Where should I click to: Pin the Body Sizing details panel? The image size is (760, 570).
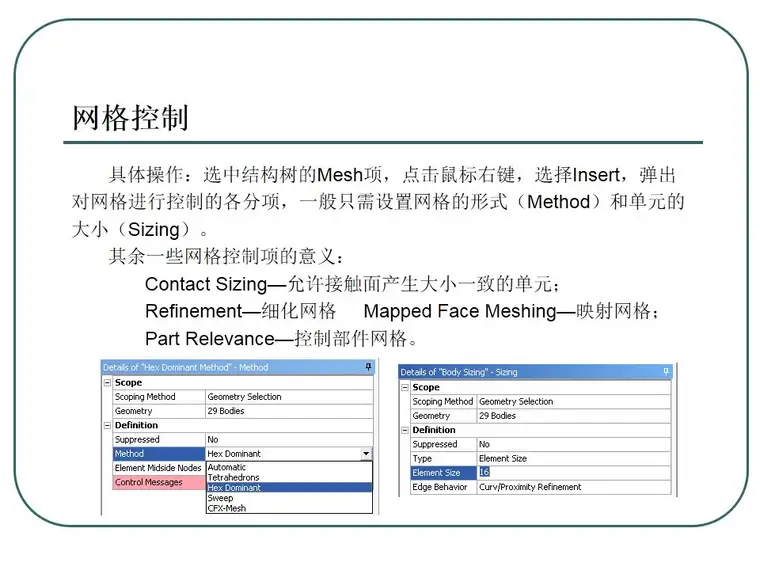(x=666, y=371)
